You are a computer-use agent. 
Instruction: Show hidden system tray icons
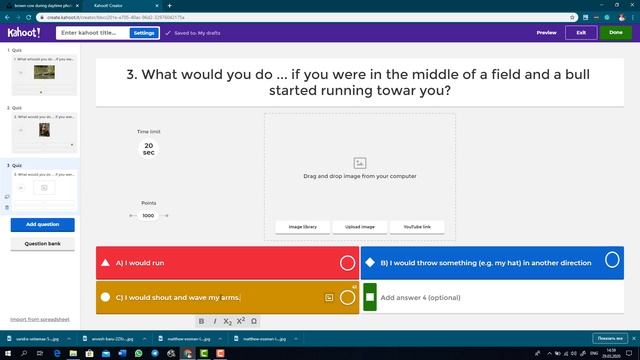pos(549,353)
